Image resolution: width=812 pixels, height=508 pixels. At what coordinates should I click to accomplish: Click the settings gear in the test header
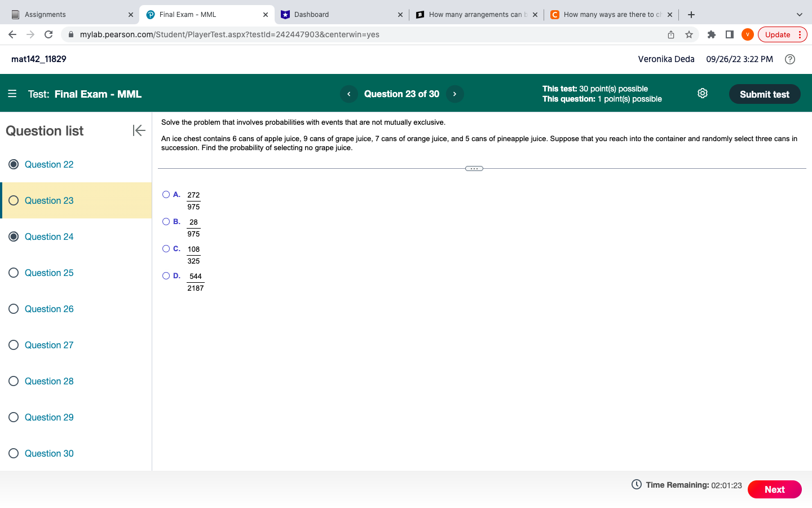pos(702,94)
